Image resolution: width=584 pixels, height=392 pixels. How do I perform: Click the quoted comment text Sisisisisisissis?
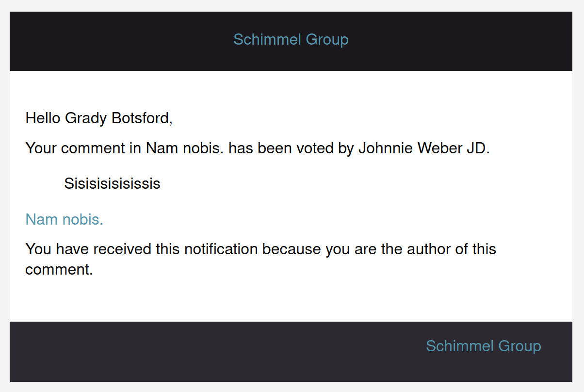click(112, 183)
